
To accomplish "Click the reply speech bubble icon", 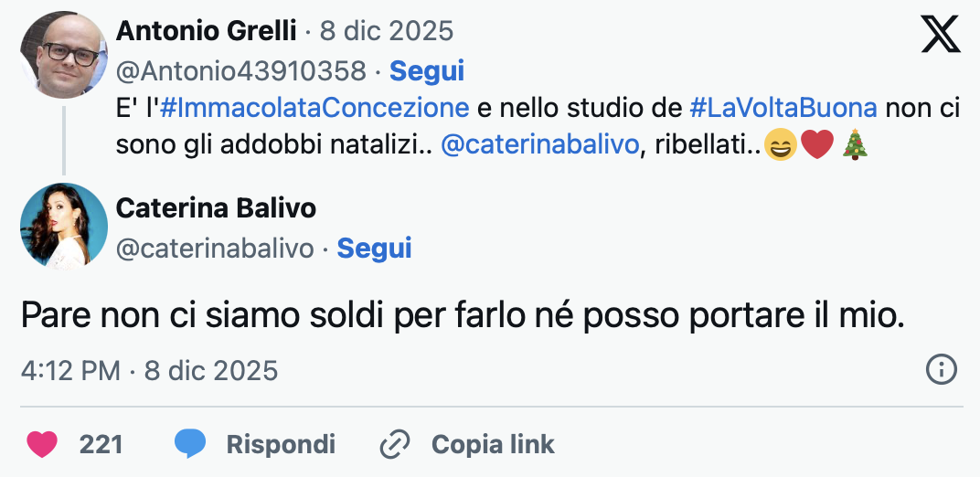I will (x=190, y=445).
